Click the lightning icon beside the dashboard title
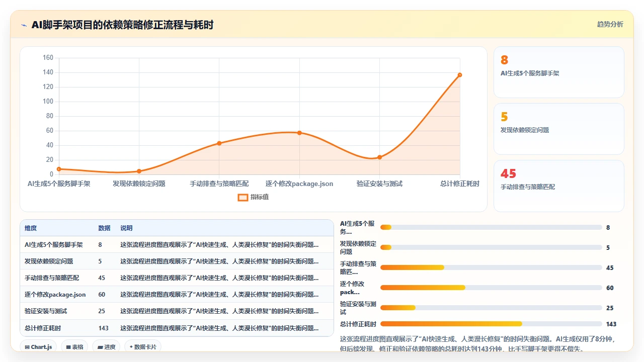This screenshot has height=362, width=644. 24,25
